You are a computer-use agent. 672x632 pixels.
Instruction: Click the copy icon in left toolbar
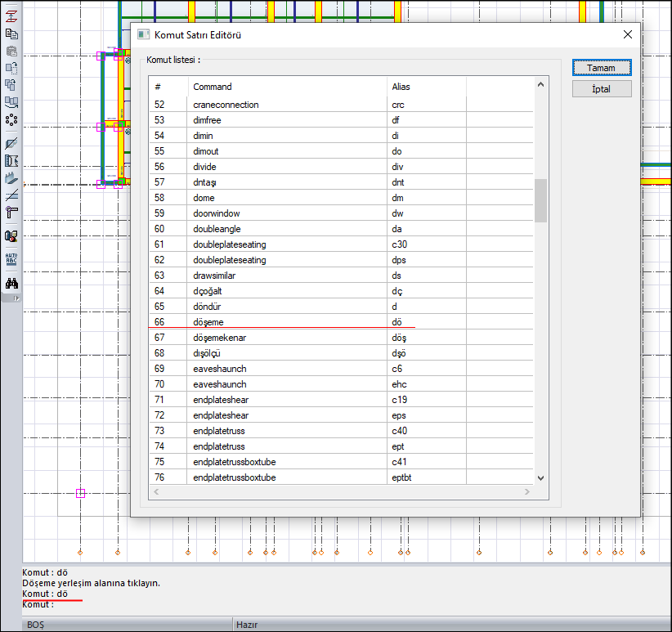11,34
